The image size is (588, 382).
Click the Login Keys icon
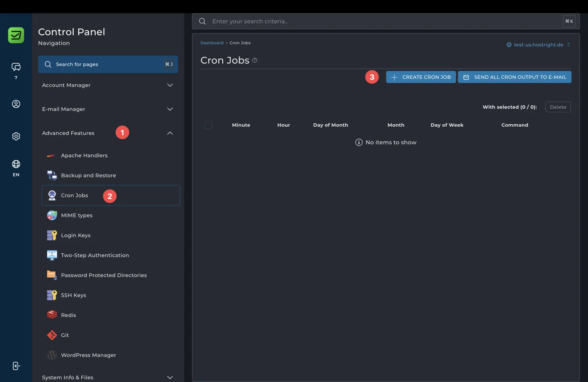click(52, 235)
